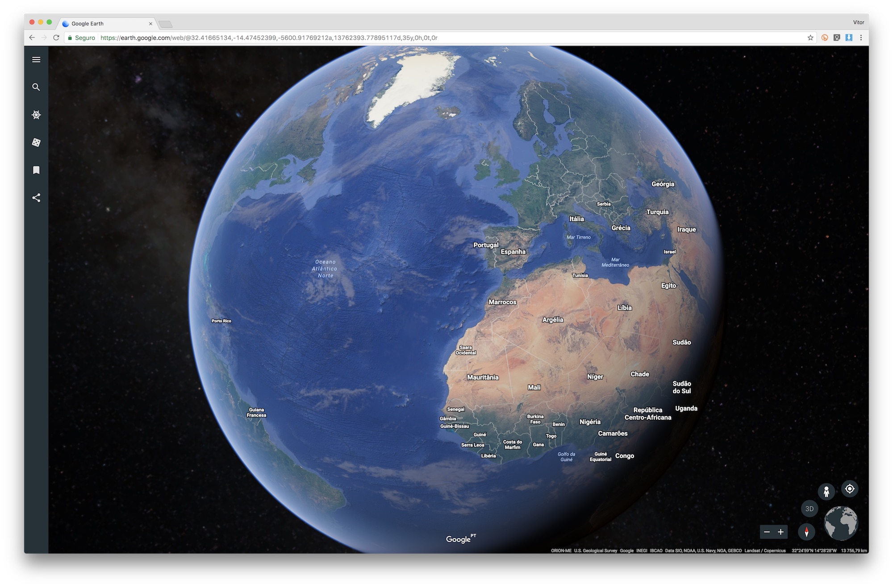Click the Portugal label on the globe

tap(486, 245)
